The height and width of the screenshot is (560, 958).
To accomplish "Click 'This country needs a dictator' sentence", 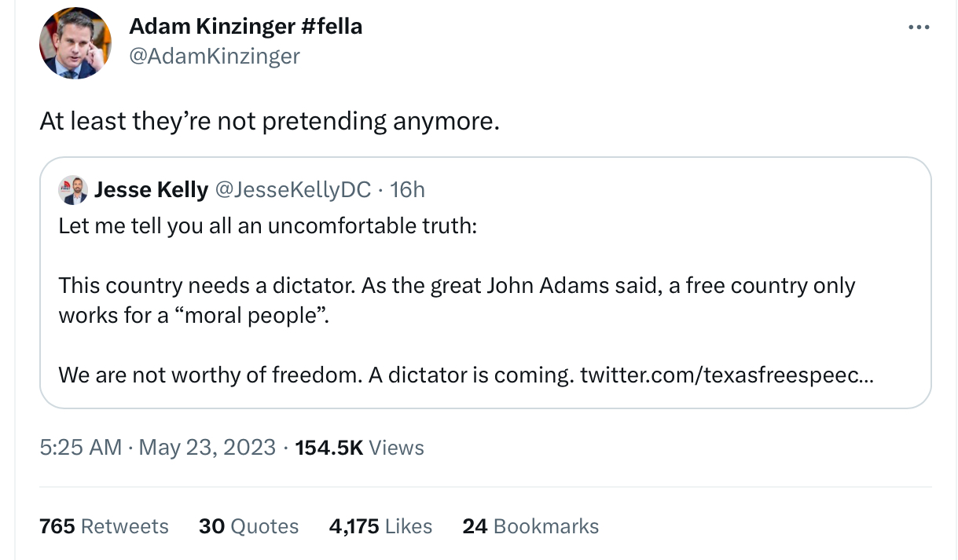I will (207, 285).
